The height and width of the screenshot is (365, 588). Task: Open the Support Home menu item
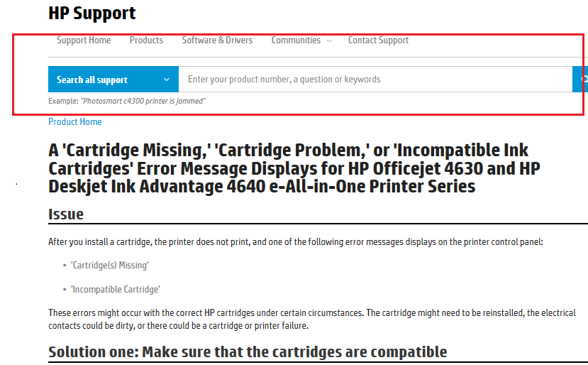coord(84,40)
